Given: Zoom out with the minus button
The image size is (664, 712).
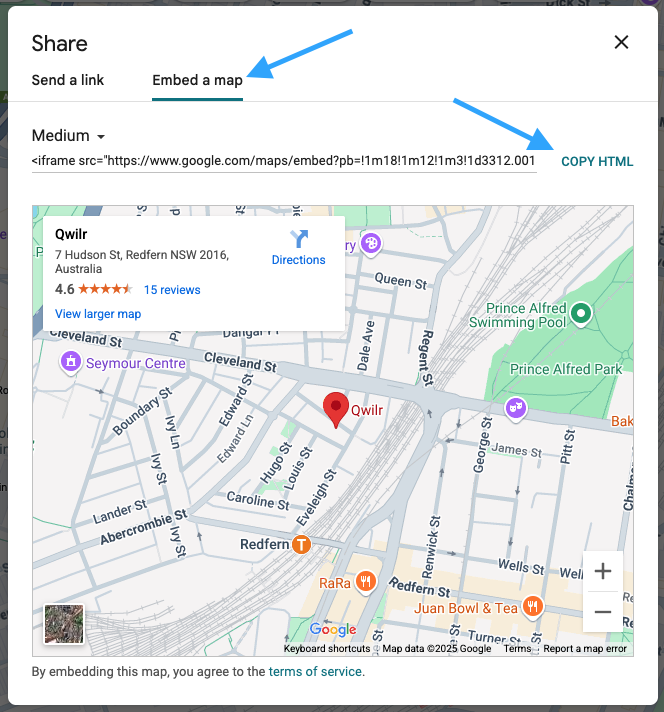Looking at the screenshot, I should (603, 612).
